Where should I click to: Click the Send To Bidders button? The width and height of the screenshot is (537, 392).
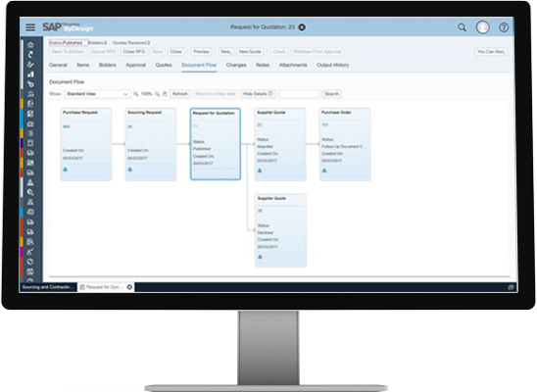click(68, 52)
